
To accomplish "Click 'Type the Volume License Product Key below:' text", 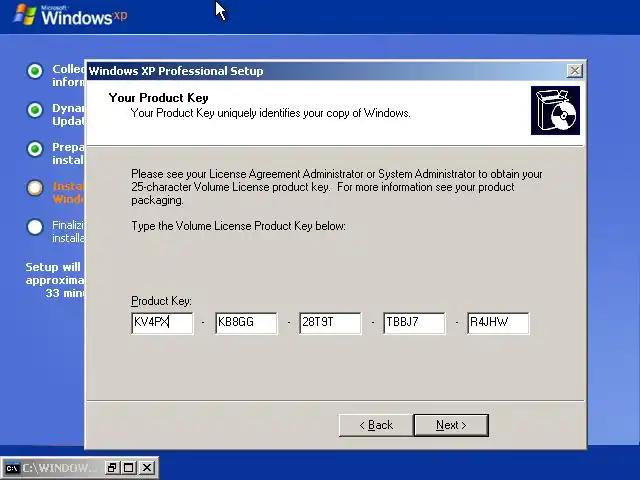I will pyautogui.click(x=238, y=226).
